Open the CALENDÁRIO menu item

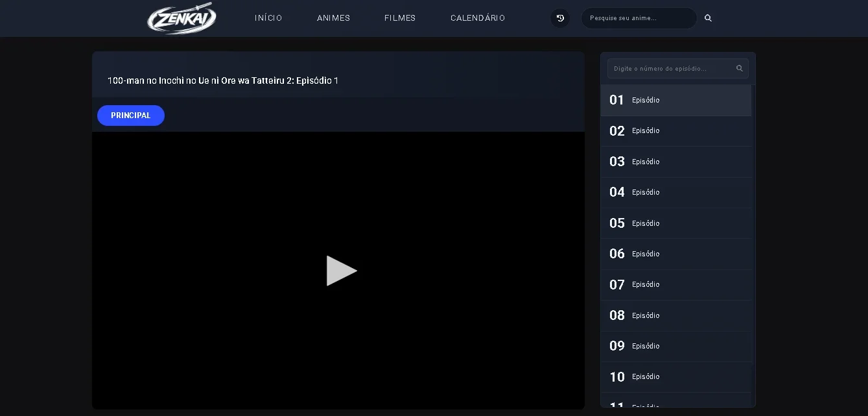[478, 18]
